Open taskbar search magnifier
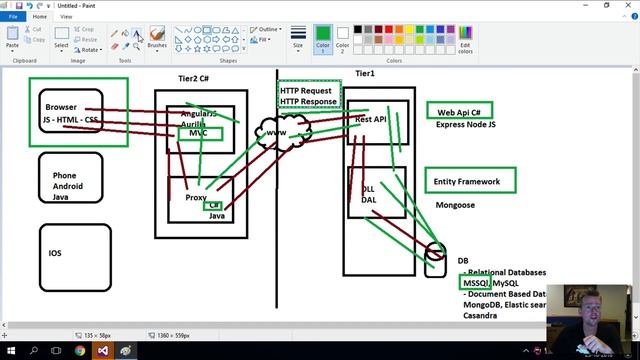Image resolution: width=640 pixels, height=360 pixels. (x=34, y=351)
